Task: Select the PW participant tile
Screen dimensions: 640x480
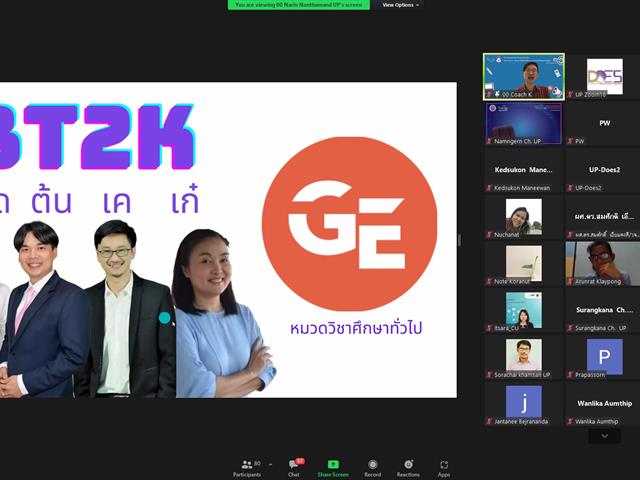Action: click(x=603, y=123)
